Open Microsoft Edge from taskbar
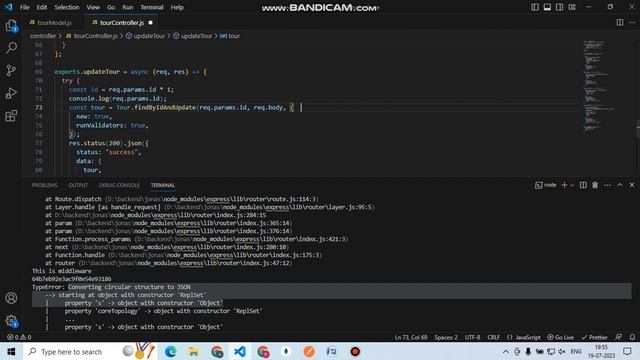 (x=171, y=351)
